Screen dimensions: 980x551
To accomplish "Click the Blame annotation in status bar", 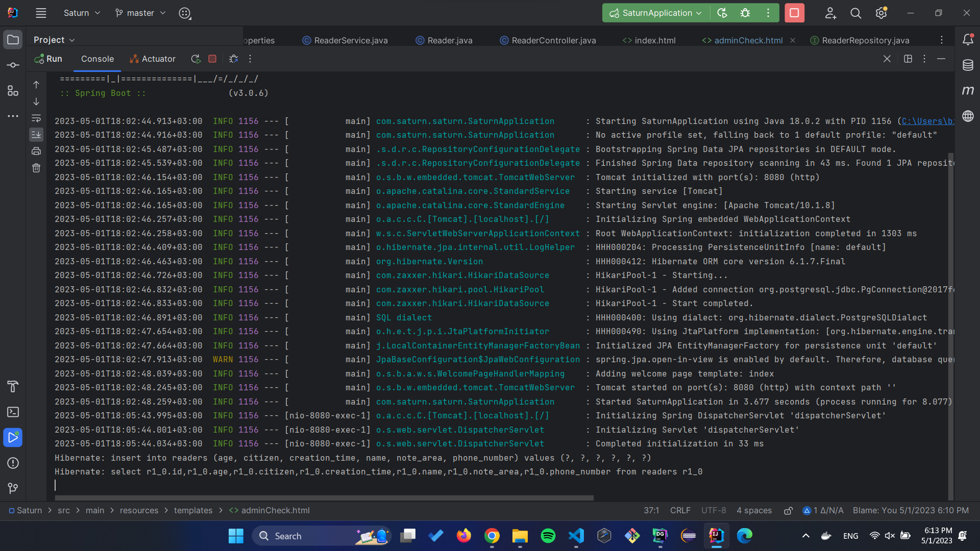I will coord(910,510).
